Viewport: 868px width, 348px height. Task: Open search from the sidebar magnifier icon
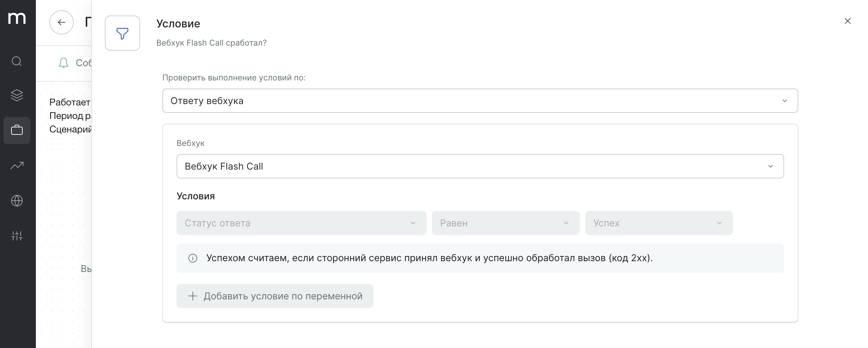tap(17, 61)
